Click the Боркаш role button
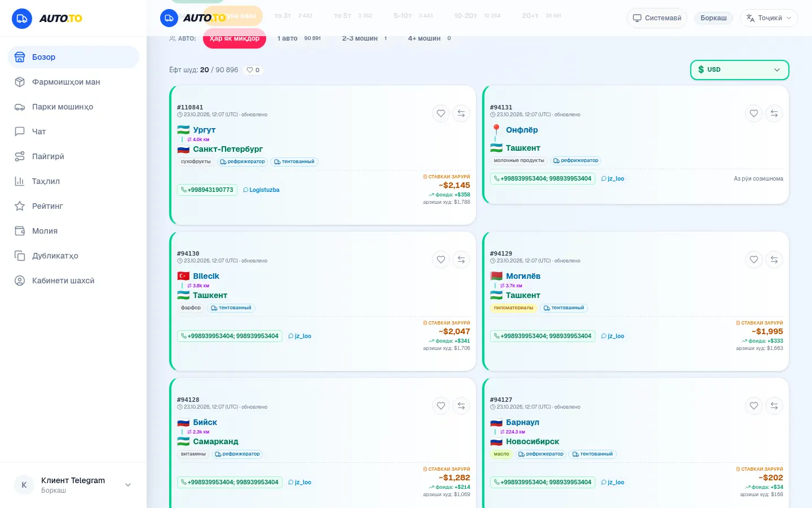This screenshot has width=812, height=508. pos(713,18)
